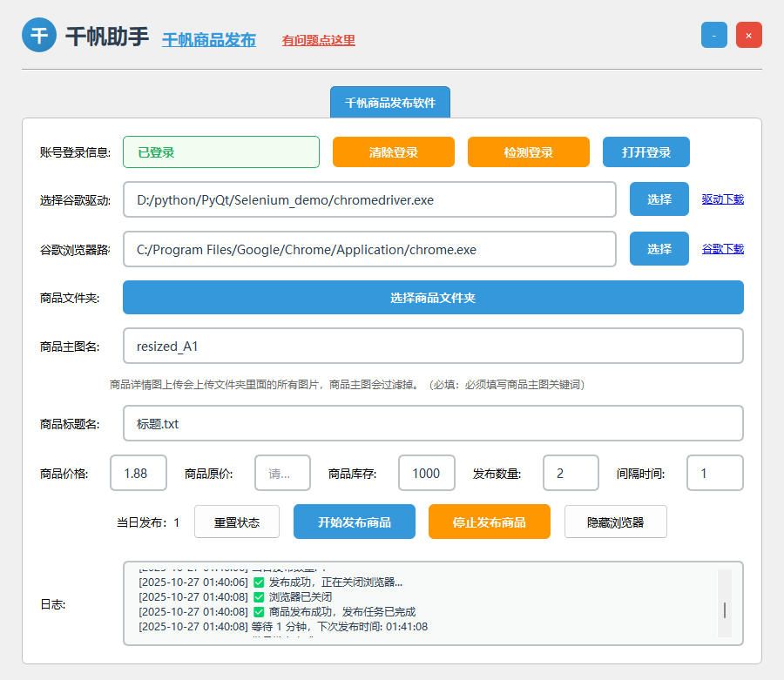Select the 商品主图名 field showing resized_A1
The width and height of the screenshot is (784, 680).
433,346
